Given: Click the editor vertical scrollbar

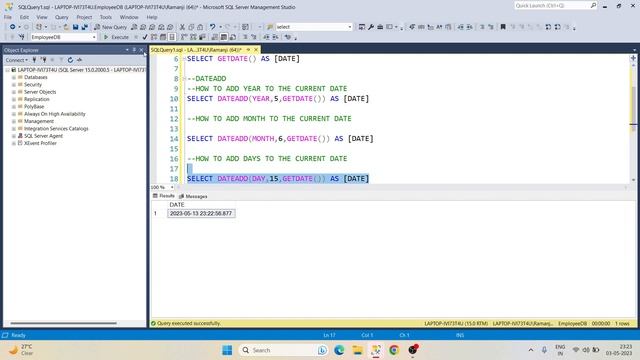Looking at the screenshot, I should (x=633, y=121).
